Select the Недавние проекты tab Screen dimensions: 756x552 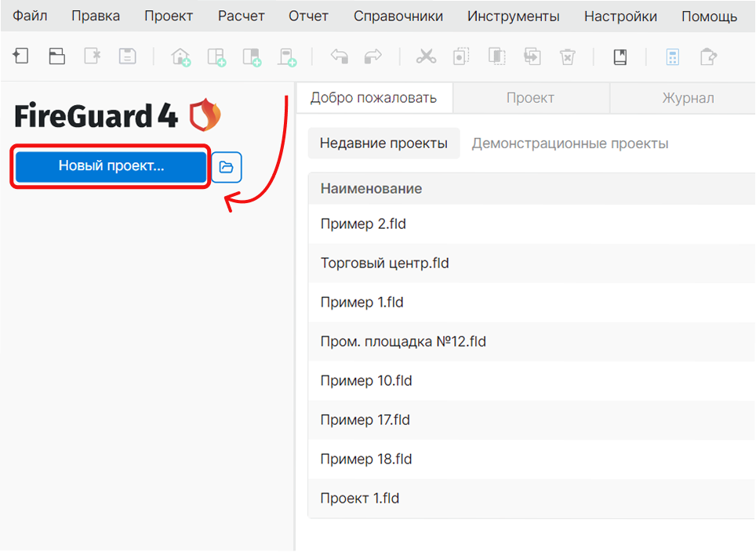click(x=383, y=143)
